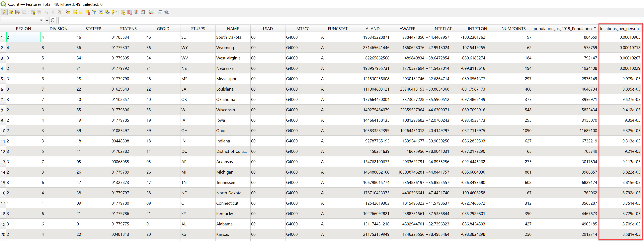The height and width of the screenshot is (241, 644).
Task: Click the epsilon expression button
Action: pos(53,20)
